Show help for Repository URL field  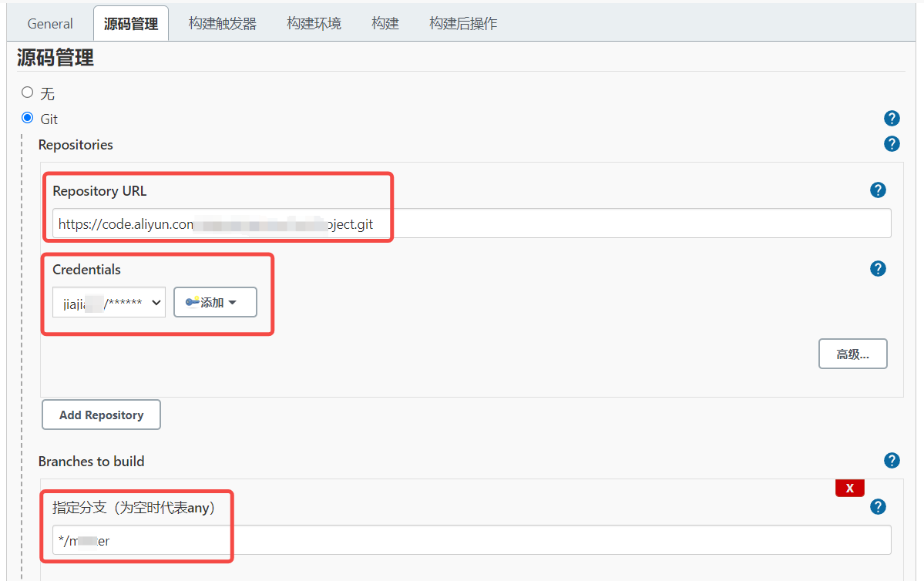(x=878, y=190)
